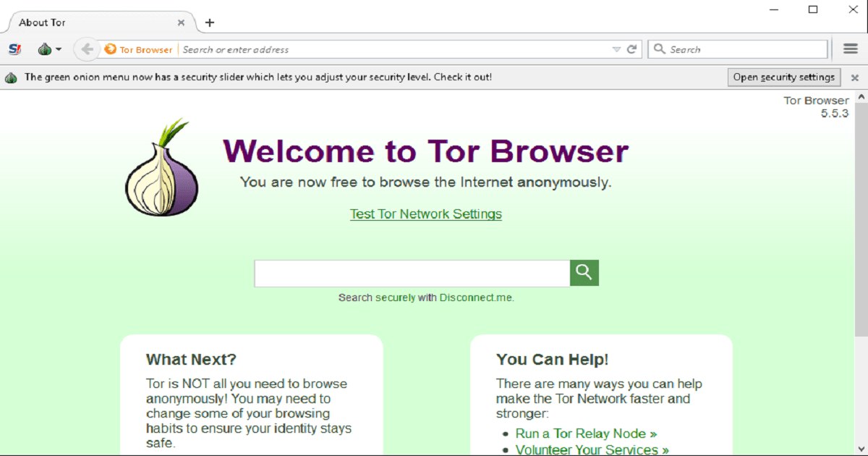This screenshot has width=868, height=456.
Task: Click the Tor Browser identity icon in address bar
Action: click(x=138, y=49)
